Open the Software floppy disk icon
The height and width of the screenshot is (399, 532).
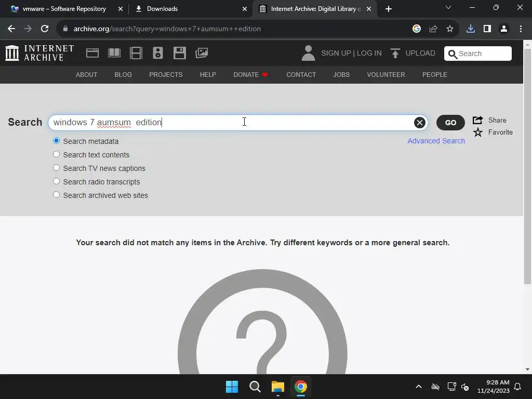(x=179, y=53)
